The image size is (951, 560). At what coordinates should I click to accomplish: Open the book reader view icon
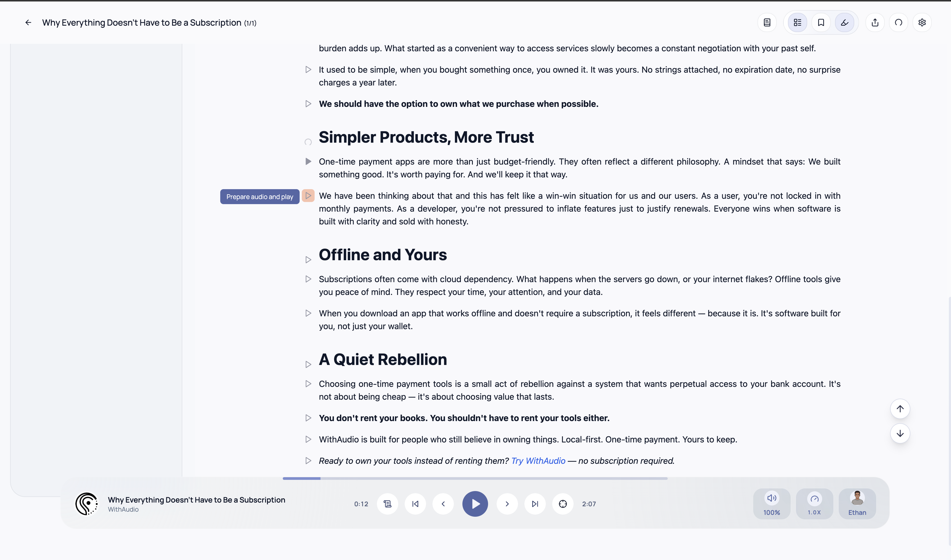point(767,23)
